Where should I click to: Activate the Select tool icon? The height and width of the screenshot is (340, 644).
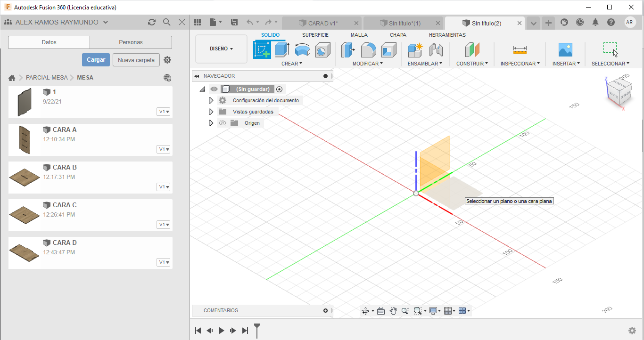610,49
